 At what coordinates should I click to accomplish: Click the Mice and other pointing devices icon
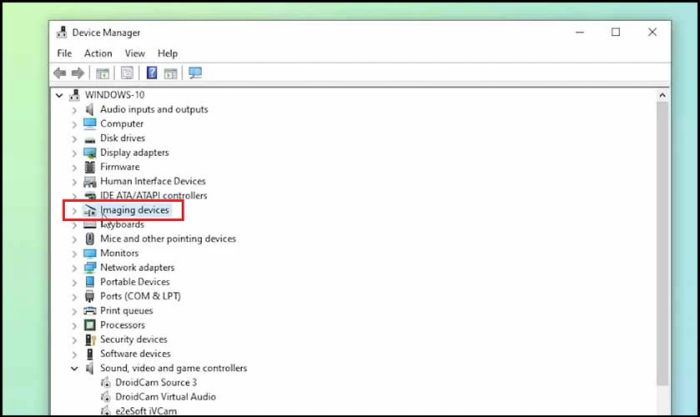(x=90, y=239)
